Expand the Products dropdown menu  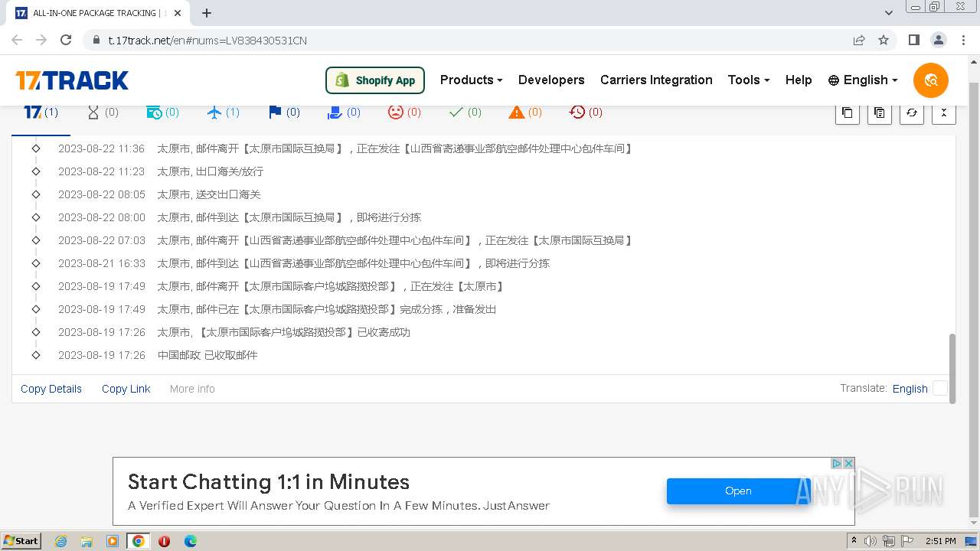(471, 80)
